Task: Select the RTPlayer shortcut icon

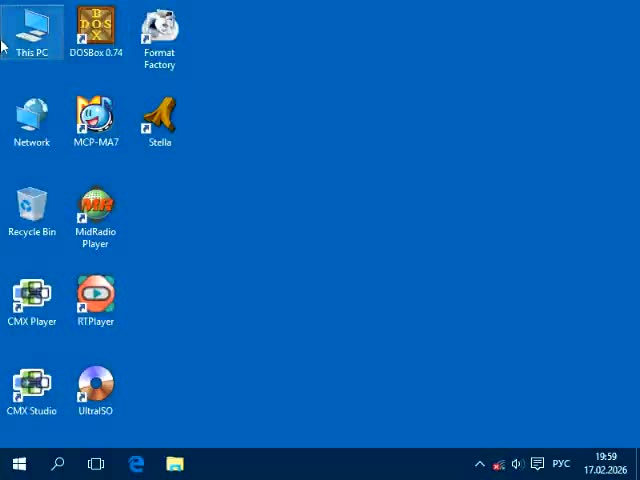Action: tap(96, 297)
